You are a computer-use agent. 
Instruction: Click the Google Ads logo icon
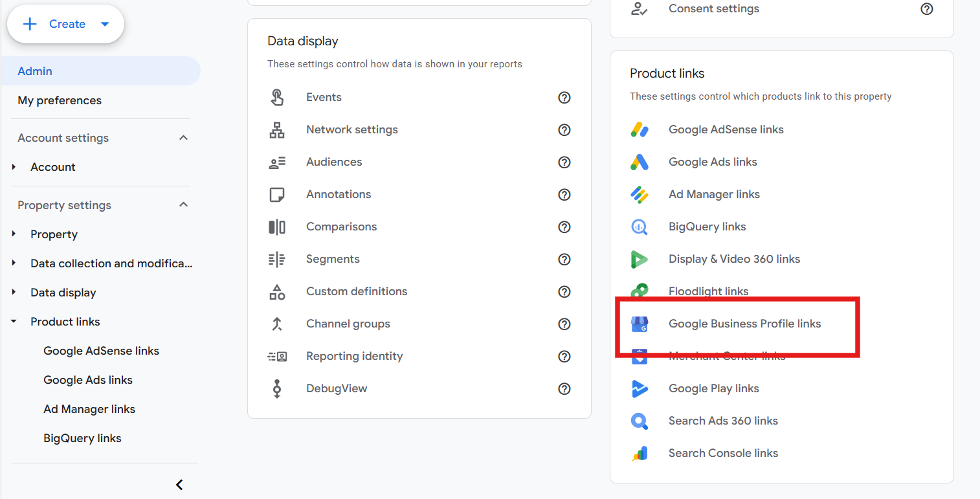pos(640,162)
